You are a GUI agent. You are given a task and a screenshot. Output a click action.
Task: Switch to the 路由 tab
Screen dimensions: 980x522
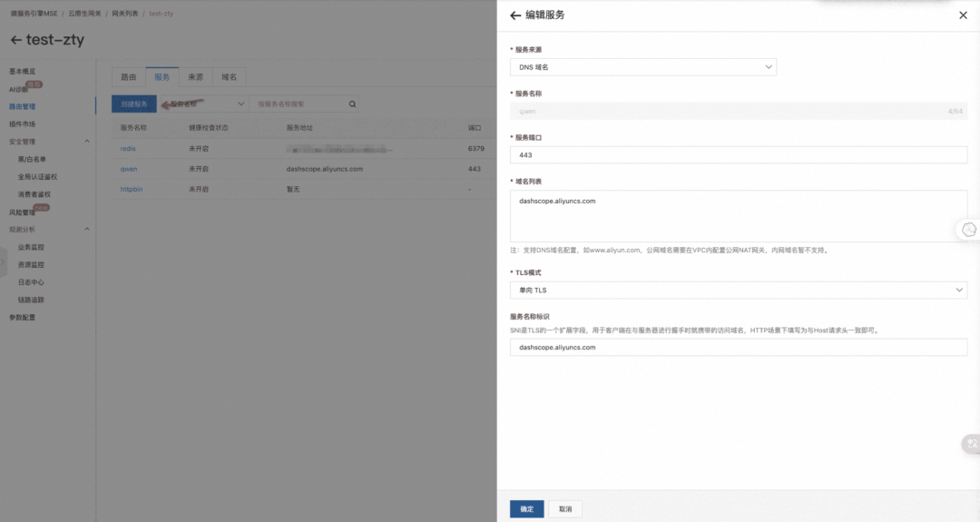[x=129, y=78]
